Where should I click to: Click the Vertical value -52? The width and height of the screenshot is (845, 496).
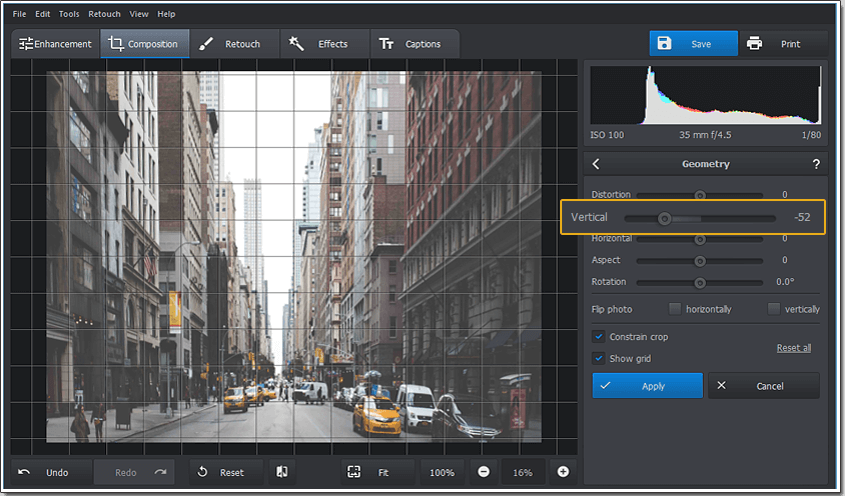pyautogui.click(x=802, y=217)
